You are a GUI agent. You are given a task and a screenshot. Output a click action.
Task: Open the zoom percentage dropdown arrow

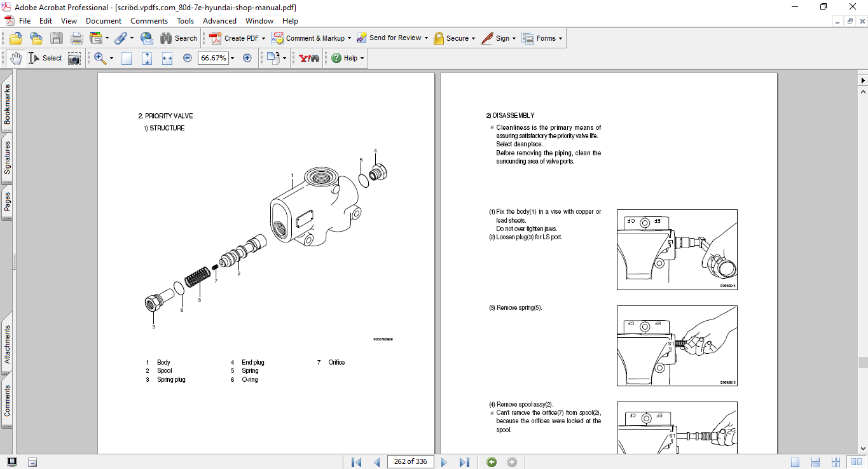[x=232, y=59]
